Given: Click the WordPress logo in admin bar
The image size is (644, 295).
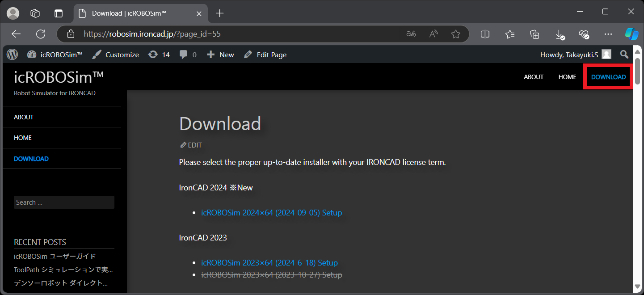Looking at the screenshot, I should [x=13, y=55].
